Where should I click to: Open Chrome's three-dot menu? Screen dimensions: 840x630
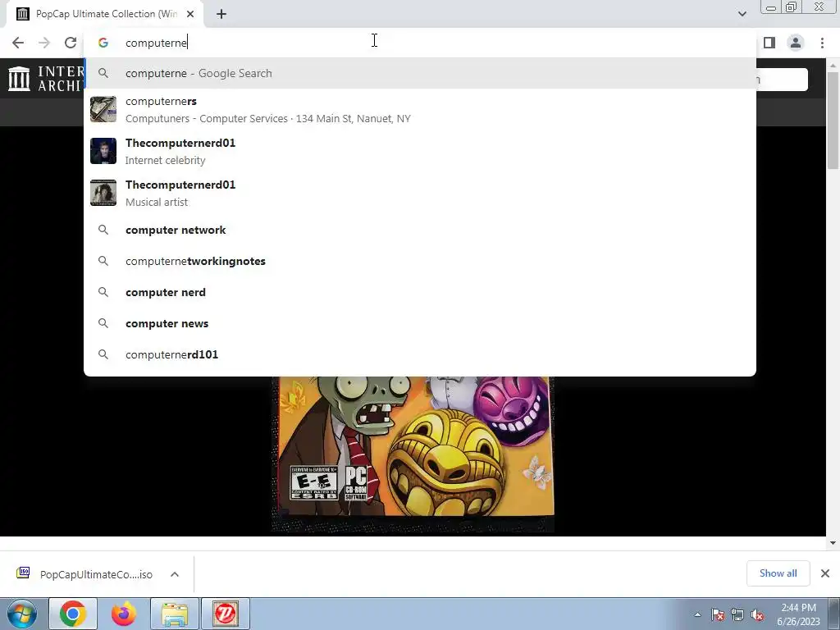tap(822, 43)
